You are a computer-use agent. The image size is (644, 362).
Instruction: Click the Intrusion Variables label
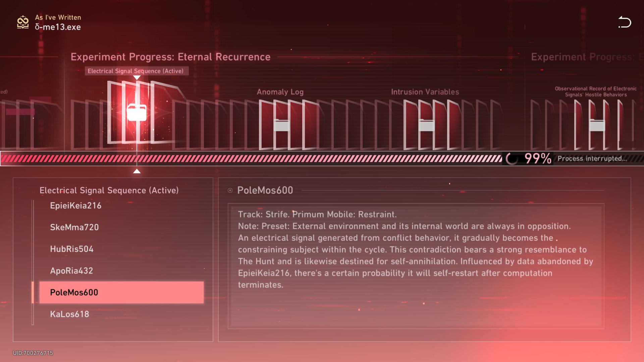(425, 92)
